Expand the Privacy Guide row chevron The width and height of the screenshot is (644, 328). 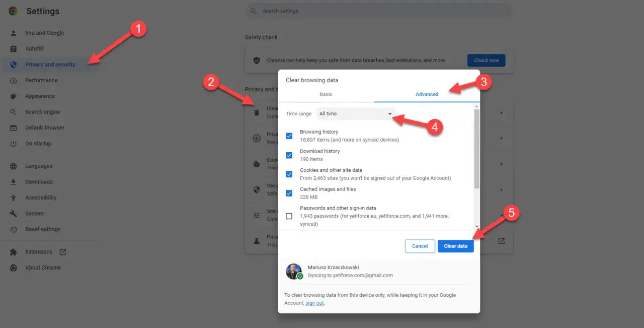(501, 139)
